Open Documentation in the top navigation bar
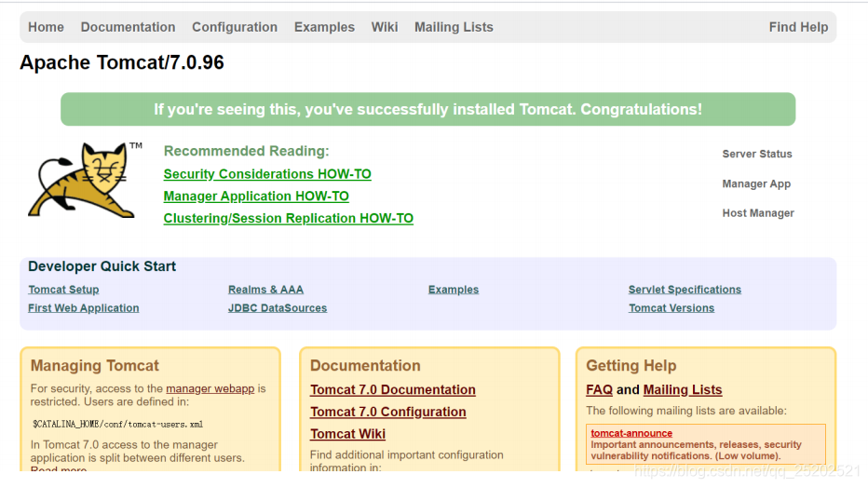Screen dimensions: 868x488 [128, 27]
